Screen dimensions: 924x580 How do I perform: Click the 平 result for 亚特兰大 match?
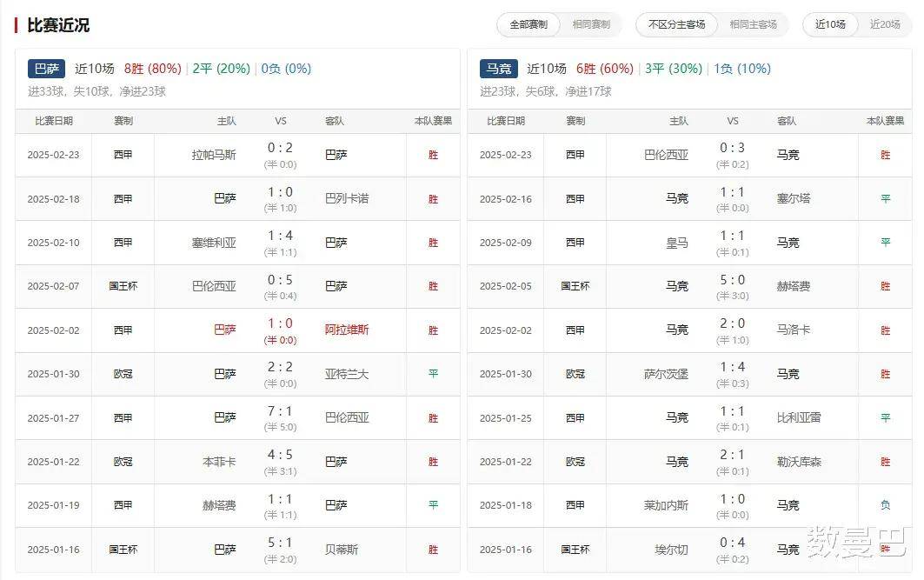tap(433, 374)
